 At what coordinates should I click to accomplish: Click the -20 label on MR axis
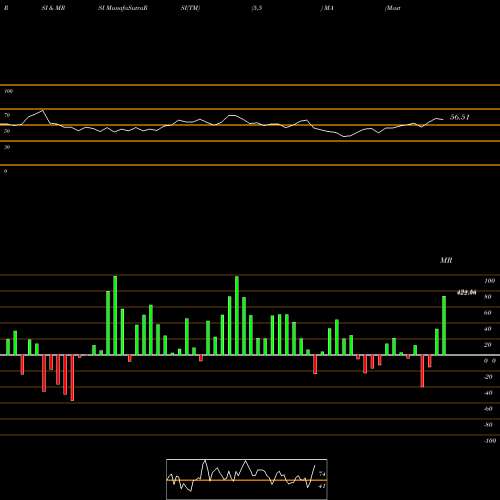488,377
